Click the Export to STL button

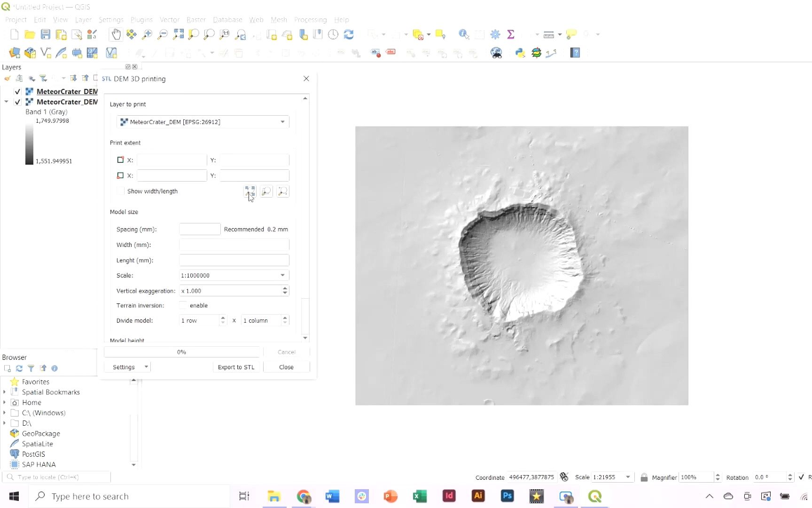pos(236,367)
